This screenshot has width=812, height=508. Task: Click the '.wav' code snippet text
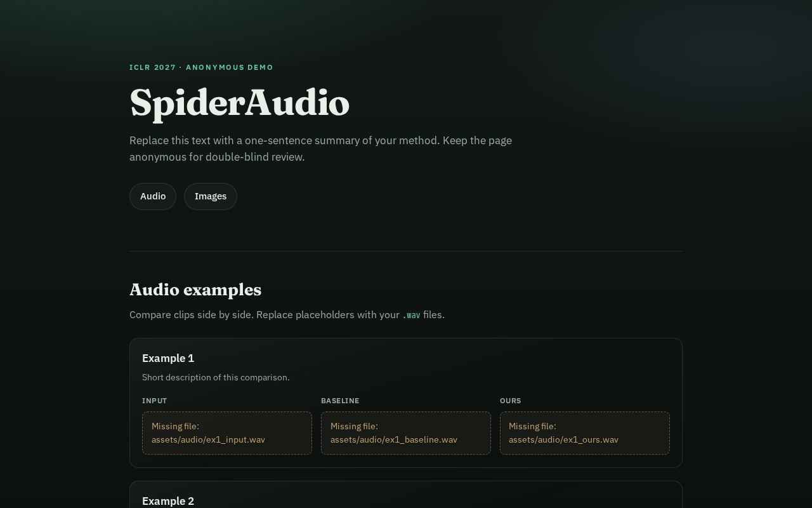(411, 315)
